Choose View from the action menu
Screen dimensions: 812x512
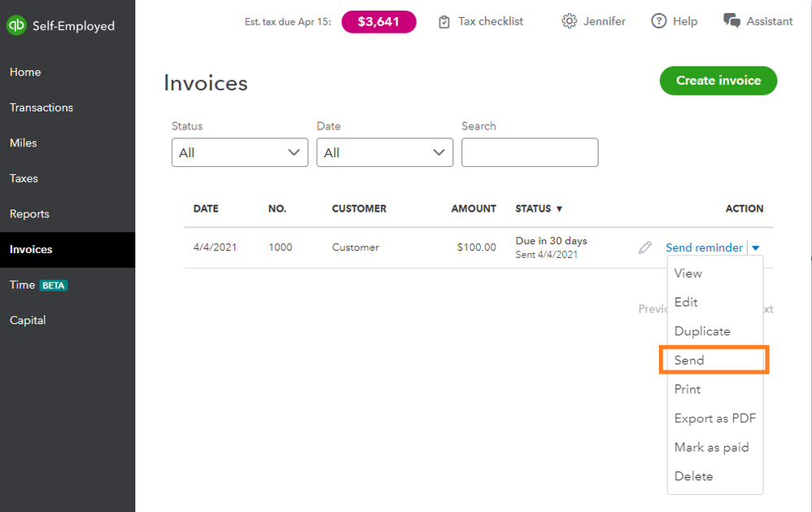tap(715, 274)
